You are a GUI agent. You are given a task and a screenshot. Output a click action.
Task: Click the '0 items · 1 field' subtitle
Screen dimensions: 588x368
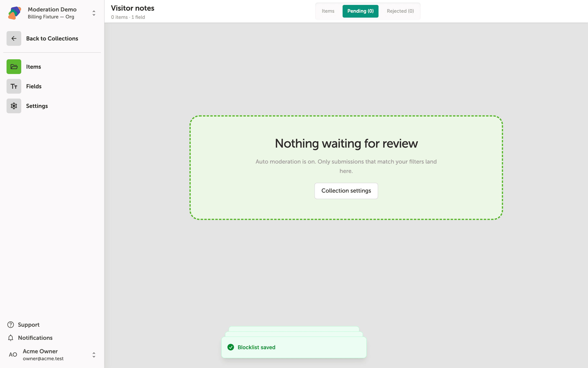click(x=128, y=17)
